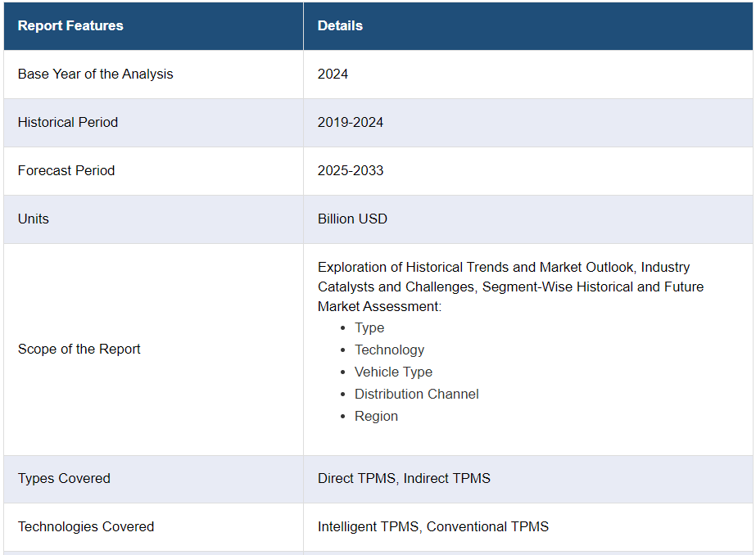Click the base year value 2024
Viewport: 756px width, 555px height.
(x=333, y=74)
